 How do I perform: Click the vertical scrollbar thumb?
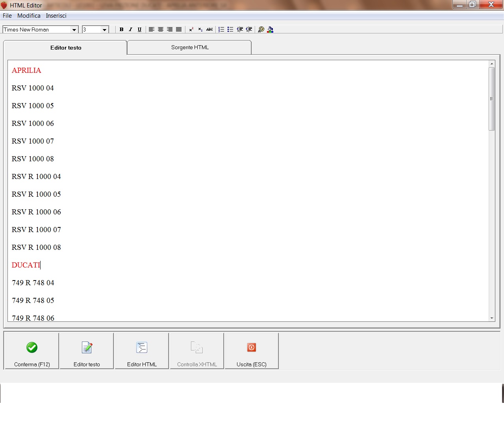click(x=491, y=99)
